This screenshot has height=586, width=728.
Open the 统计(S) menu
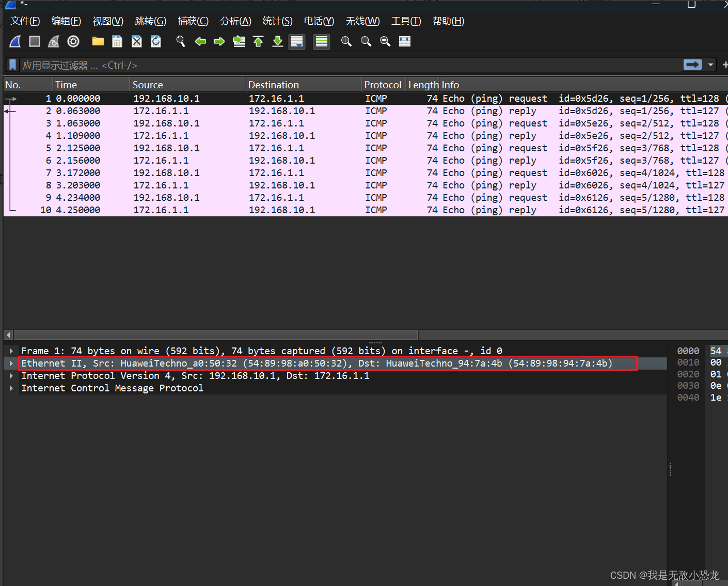277,21
